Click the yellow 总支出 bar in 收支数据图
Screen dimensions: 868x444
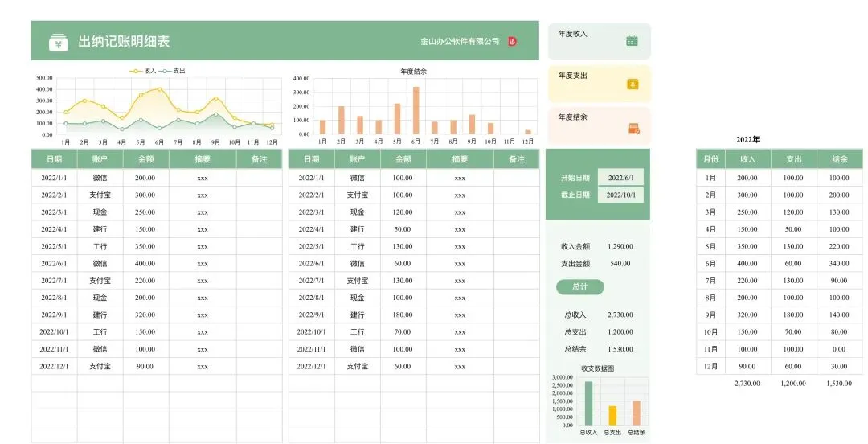(x=612, y=416)
